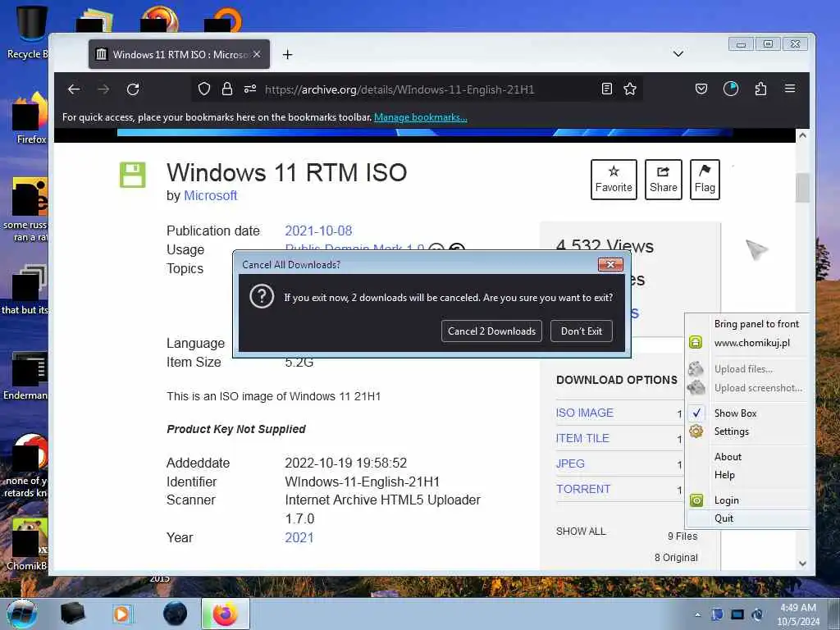Click the page scrollbar down arrow
The height and width of the screenshot is (630, 840).
tap(802, 564)
